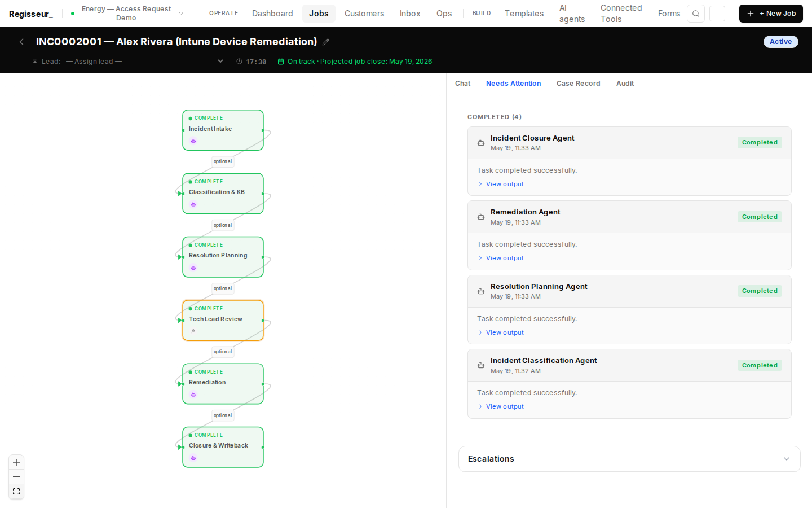Click the Regisseur_ logo

pos(30,14)
